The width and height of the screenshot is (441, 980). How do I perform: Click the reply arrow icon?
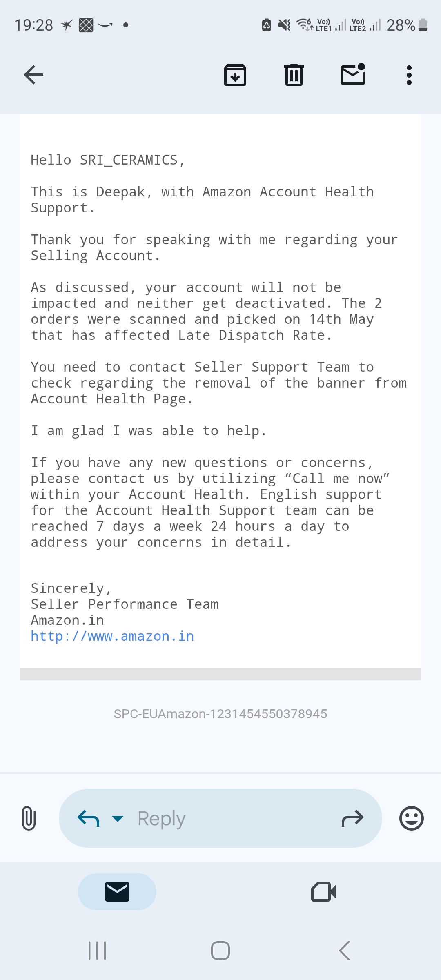88,818
